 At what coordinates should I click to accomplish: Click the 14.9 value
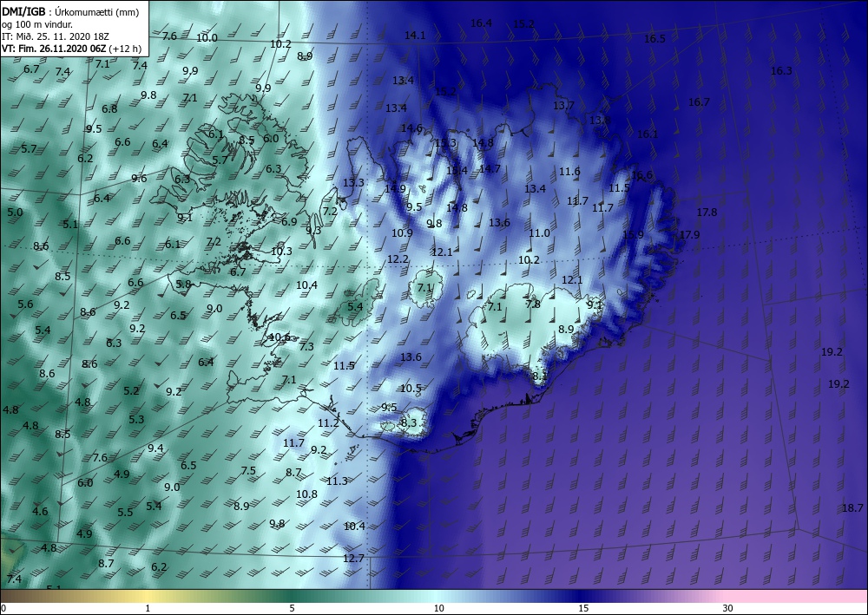[395, 188]
